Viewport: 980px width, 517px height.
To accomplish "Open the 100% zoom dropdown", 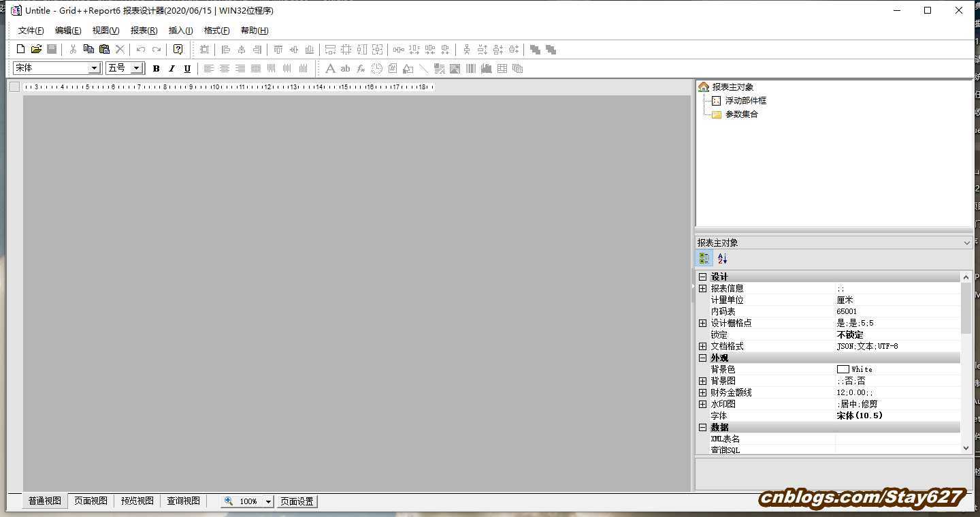I will 268,501.
